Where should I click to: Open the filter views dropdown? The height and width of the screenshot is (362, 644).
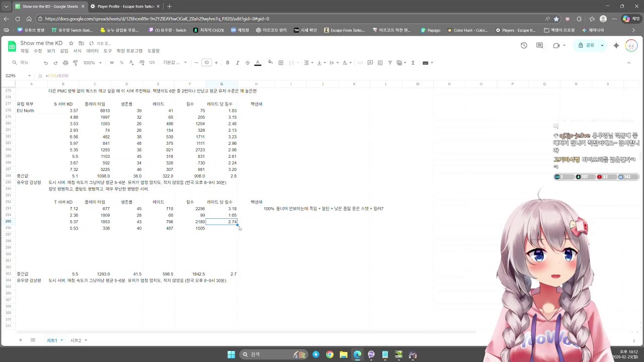(x=401, y=63)
